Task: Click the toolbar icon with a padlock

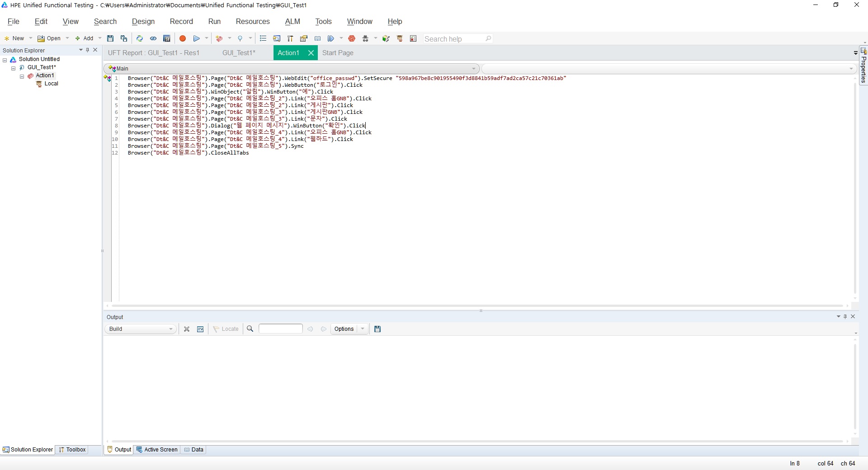Action: pyautogui.click(x=304, y=38)
